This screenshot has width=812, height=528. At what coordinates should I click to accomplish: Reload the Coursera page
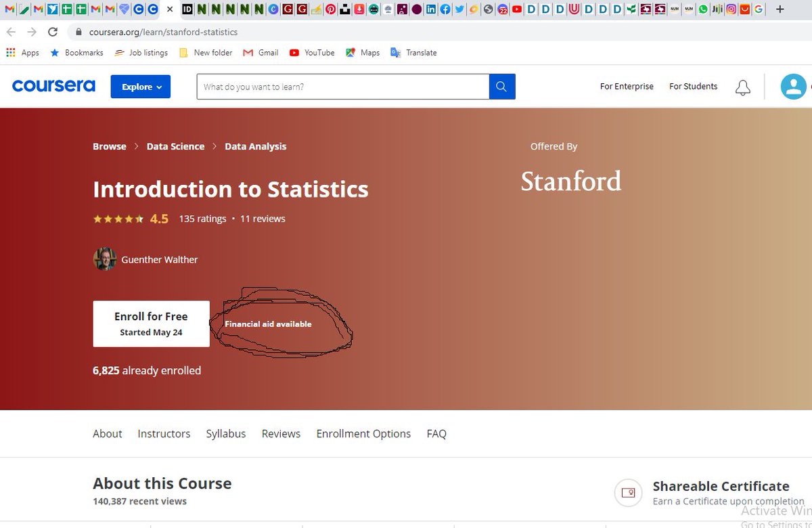tap(53, 32)
